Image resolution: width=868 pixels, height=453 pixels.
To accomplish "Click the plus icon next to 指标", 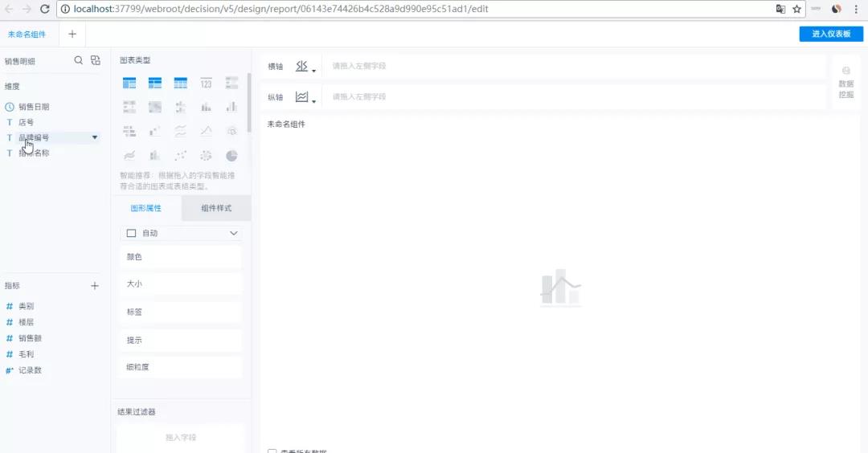I will pos(95,286).
